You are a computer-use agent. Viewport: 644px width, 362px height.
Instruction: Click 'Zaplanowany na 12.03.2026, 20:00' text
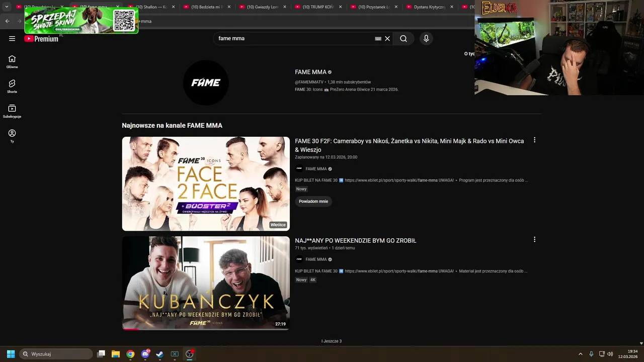(326, 157)
